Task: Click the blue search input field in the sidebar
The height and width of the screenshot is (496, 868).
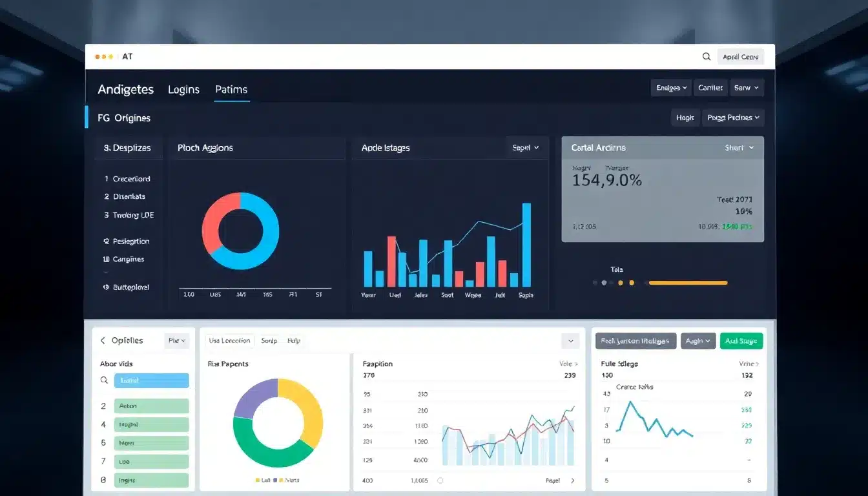Action: point(151,380)
